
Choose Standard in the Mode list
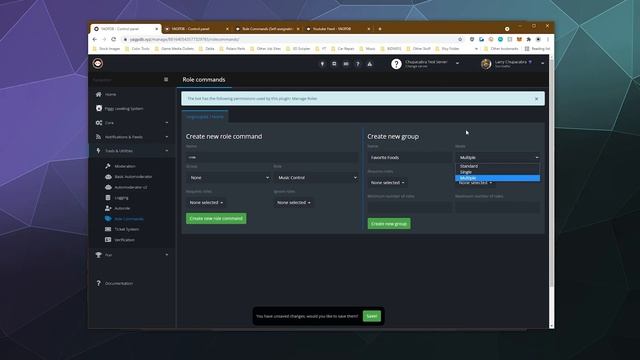click(498, 166)
